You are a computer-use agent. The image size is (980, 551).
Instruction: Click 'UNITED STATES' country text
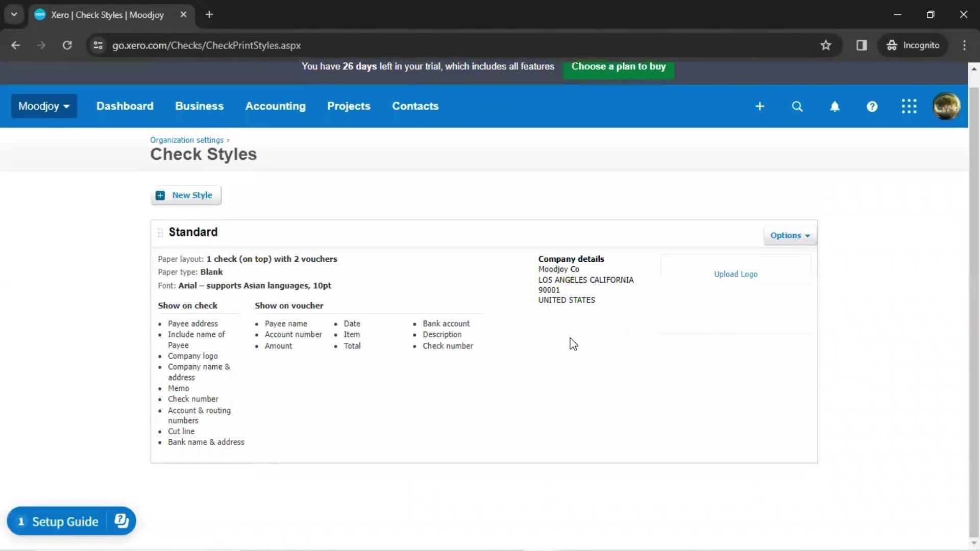pyautogui.click(x=567, y=300)
